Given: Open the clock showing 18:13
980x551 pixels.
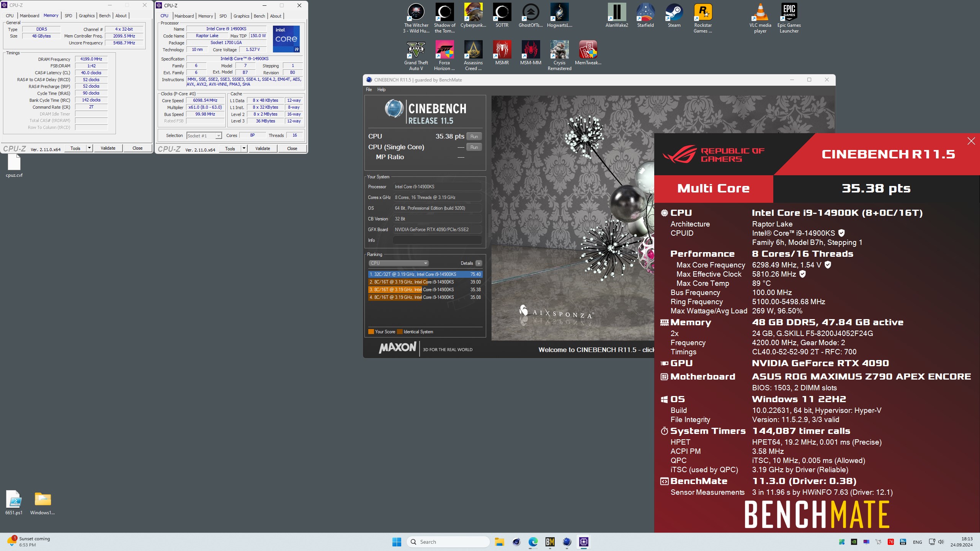Looking at the screenshot, I should 962,542.
